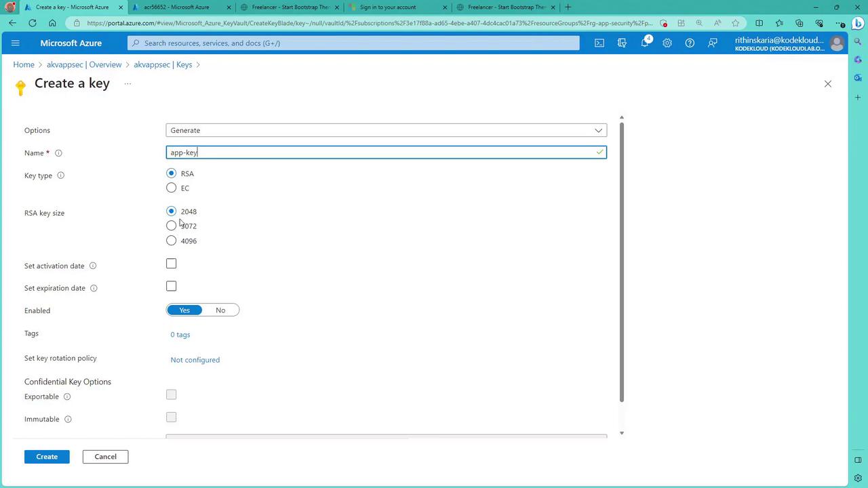
Task: Click the Cancel button
Action: (105, 457)
